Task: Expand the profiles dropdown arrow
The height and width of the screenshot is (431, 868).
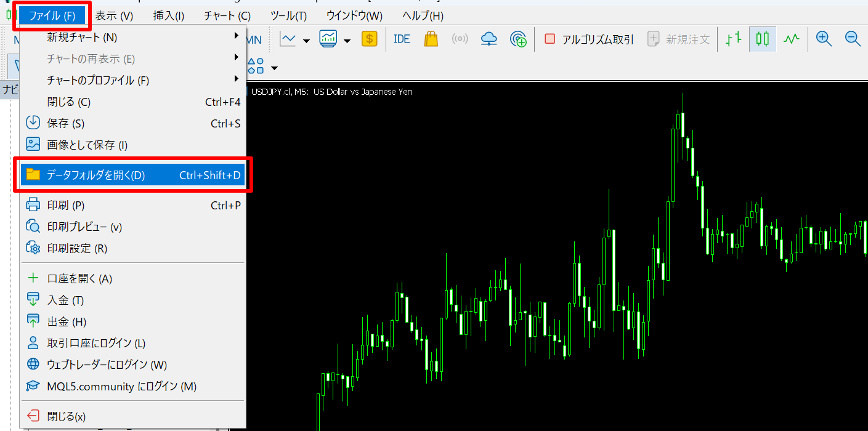Action: pos(346,40)
